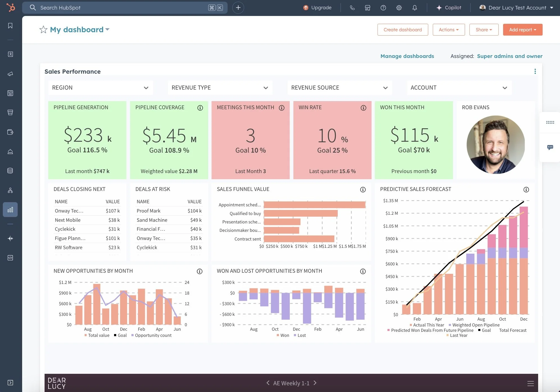
Task: Open Copilot from the top bar
Action: [449, 8]
